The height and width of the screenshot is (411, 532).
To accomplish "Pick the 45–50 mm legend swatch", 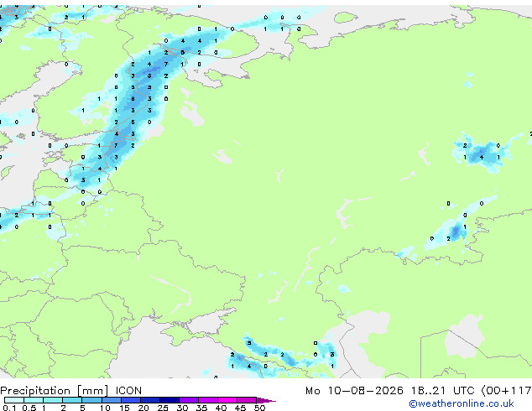I will (x=247, y=400).
